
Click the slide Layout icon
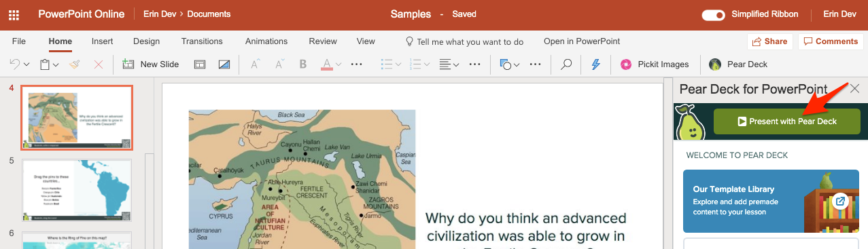tap(200, 64)
